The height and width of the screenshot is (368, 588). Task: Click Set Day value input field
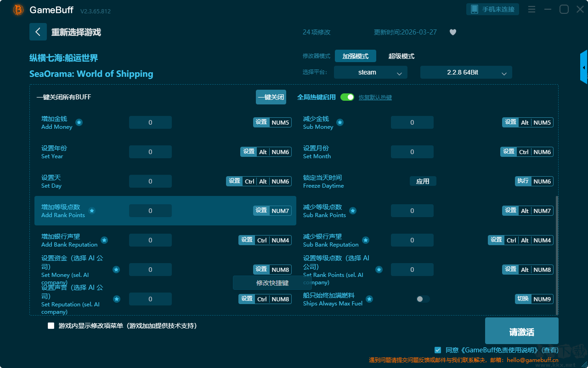[x=150, y=181]
